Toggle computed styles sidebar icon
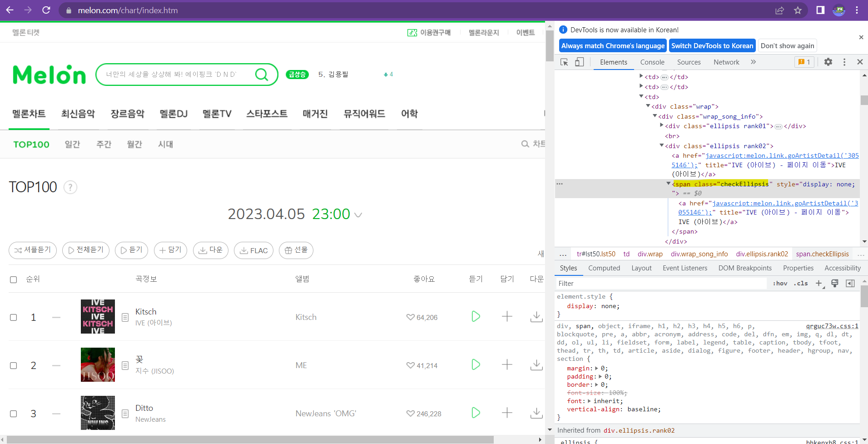This screenshot has width=868, height=444. [x=850, y=283]
